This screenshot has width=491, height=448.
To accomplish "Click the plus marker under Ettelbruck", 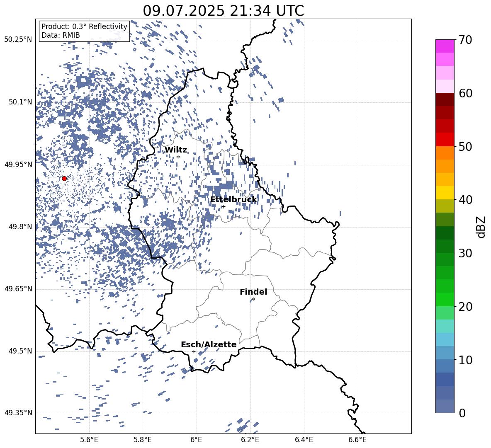I will [224, 206].
